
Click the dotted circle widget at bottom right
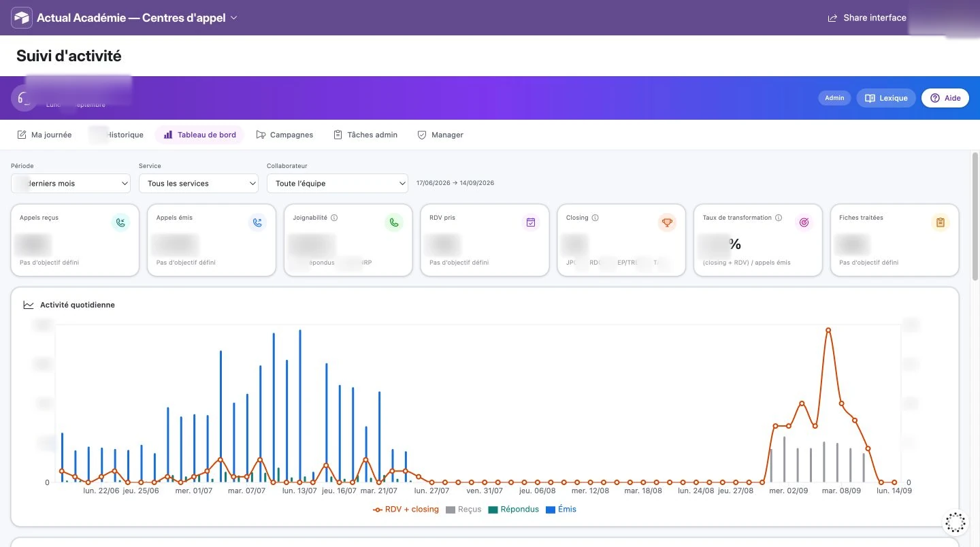click(955, 523)
